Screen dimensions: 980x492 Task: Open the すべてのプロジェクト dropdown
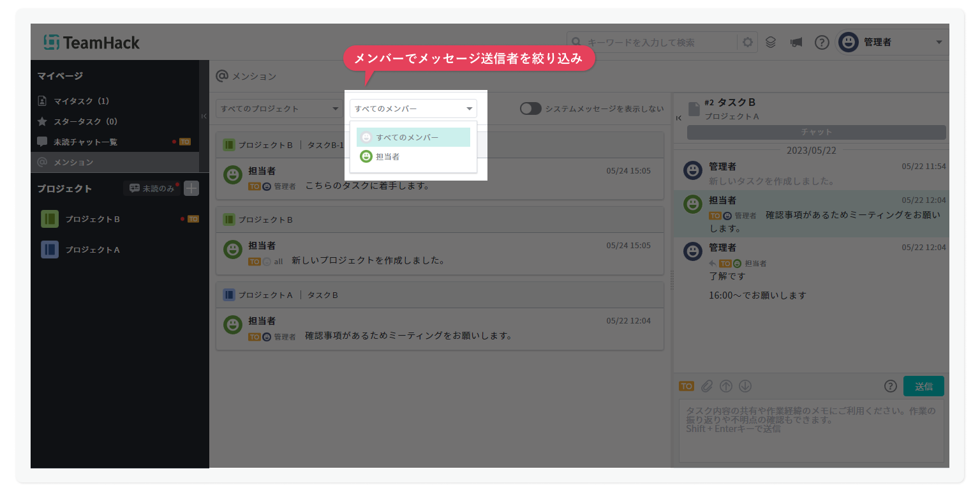point(278,108)
